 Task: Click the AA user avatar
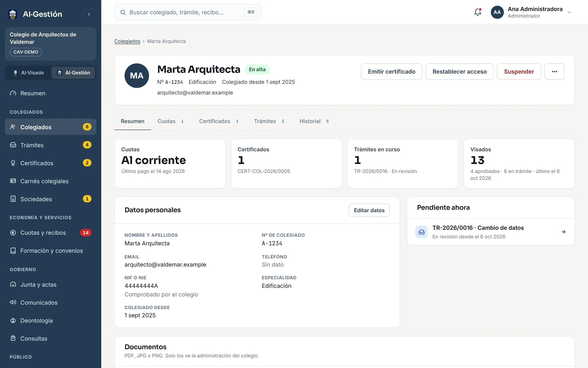pyautogui.click(x=497, y=12)
